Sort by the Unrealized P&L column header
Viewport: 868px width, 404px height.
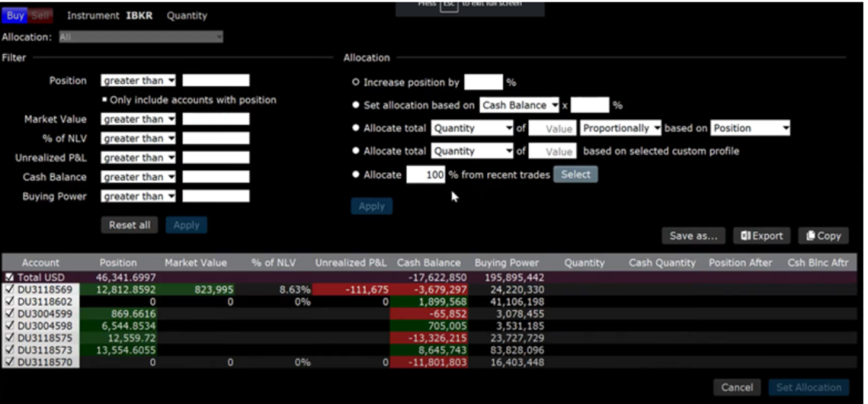(351, 263)
